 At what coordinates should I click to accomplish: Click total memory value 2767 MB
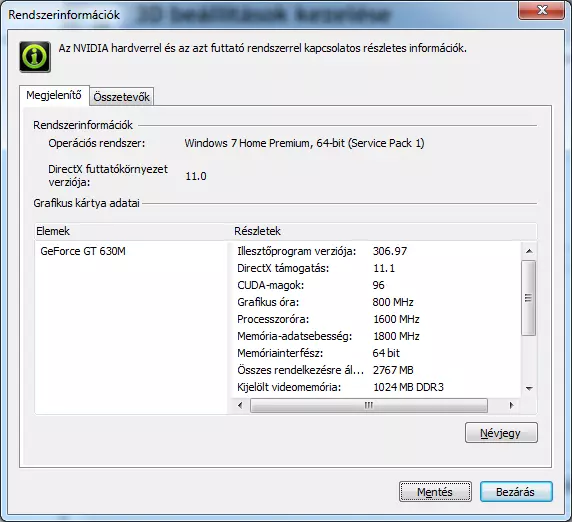393,370
